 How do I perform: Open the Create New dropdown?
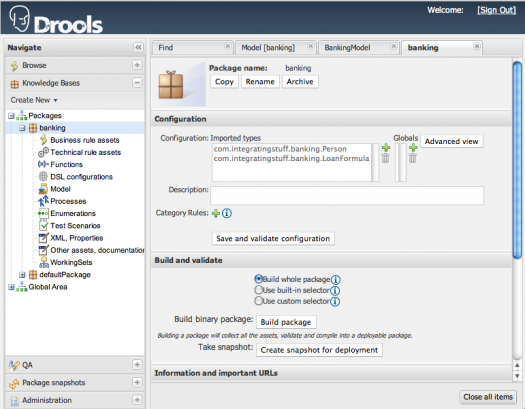click(34, 100)
